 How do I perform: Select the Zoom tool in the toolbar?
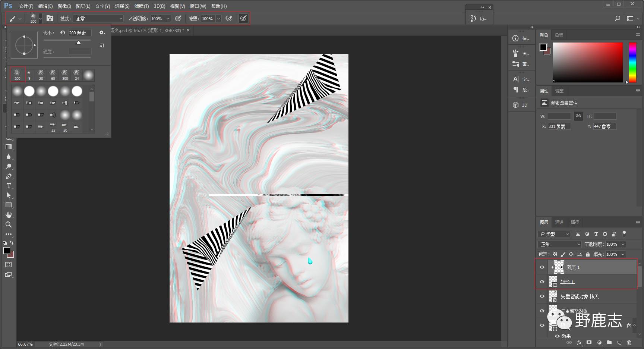(9, 224)
